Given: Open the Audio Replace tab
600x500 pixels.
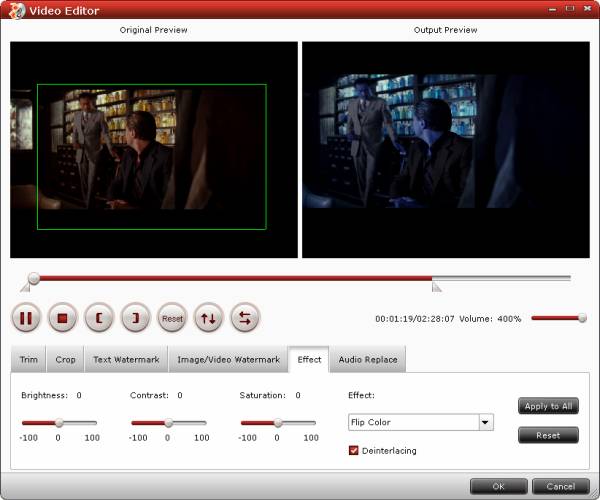Looking at the screenshot, I should (x=368, y=360).
